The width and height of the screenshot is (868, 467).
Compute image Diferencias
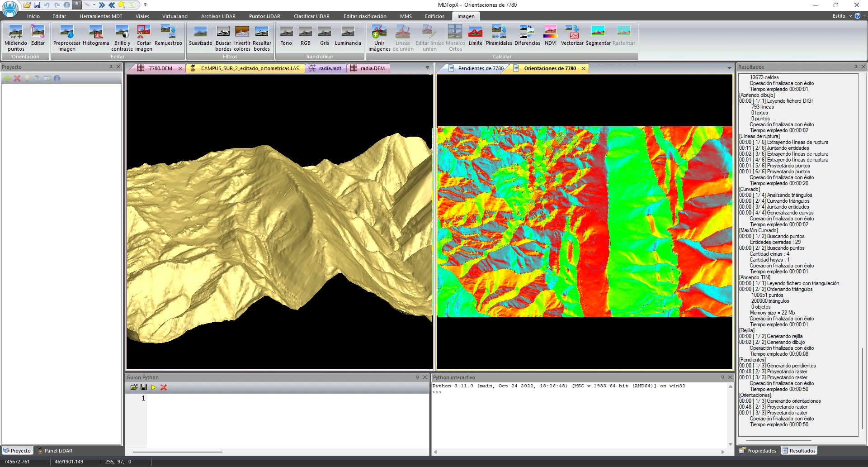527,35
